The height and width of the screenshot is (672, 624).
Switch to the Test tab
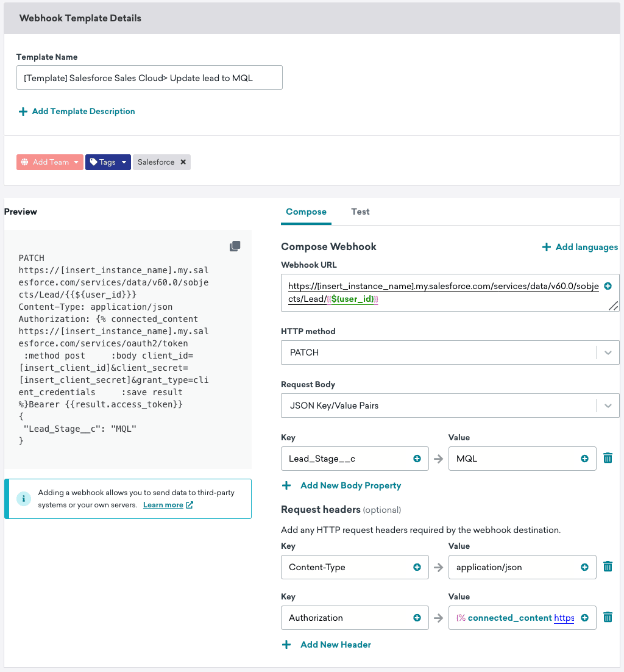(x=360, y=212)
